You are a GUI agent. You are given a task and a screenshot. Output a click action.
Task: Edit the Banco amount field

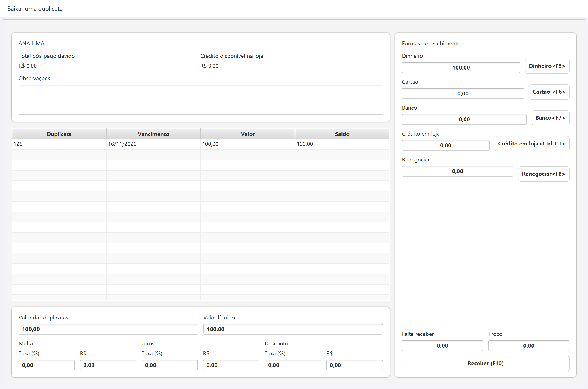tap(464, 120)
